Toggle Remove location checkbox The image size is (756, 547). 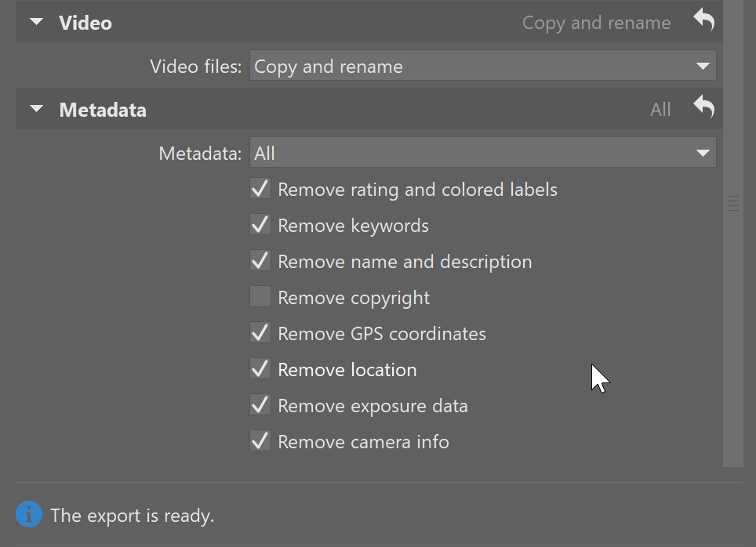(260, 369)
